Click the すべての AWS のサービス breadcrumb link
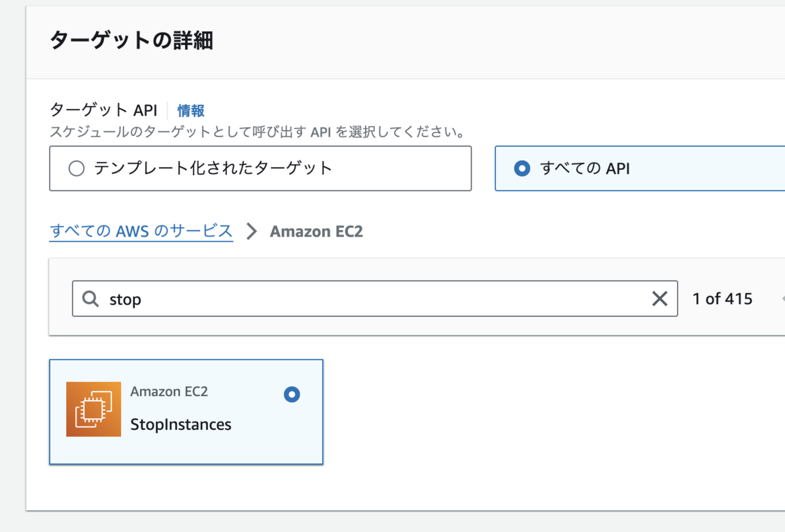This screenshot has height=532, width=785. 141,231
